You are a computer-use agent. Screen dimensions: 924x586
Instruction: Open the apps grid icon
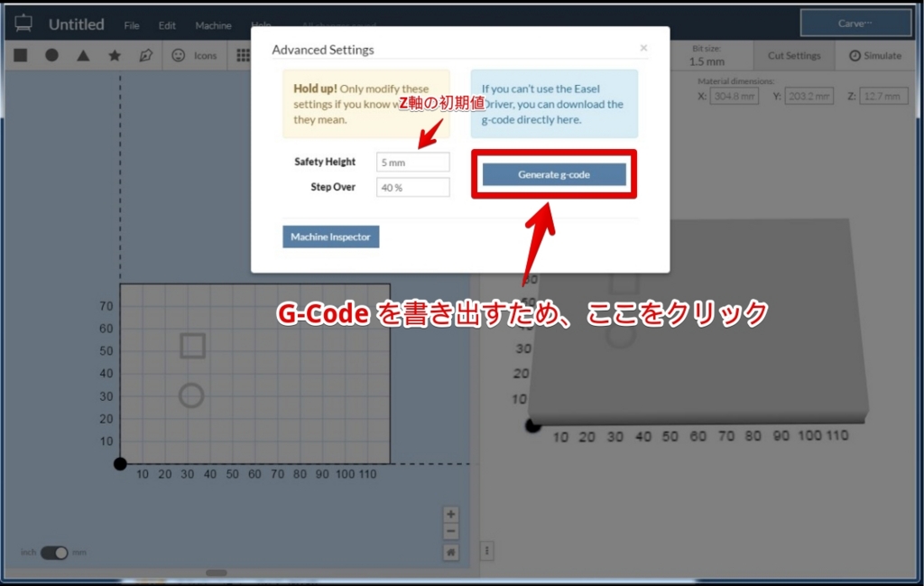pos(243,55)
